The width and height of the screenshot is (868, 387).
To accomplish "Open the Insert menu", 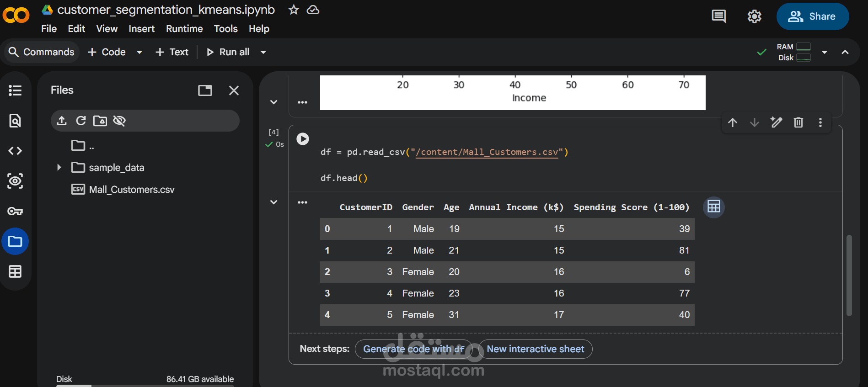I will pos(141,29).
